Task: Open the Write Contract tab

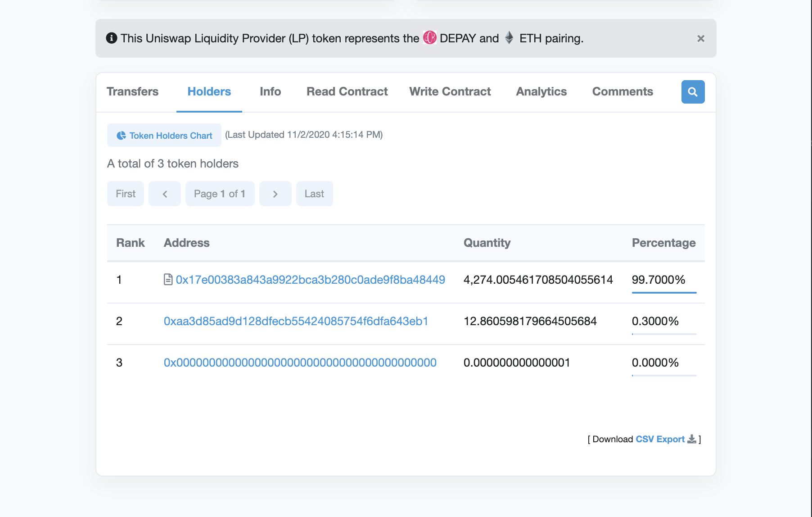Action: 450,92
